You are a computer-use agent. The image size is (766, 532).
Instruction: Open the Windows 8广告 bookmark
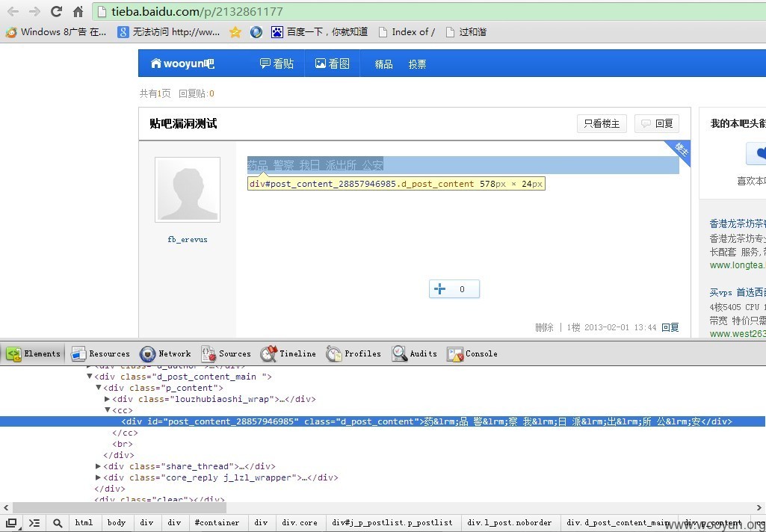coord(56,32)
